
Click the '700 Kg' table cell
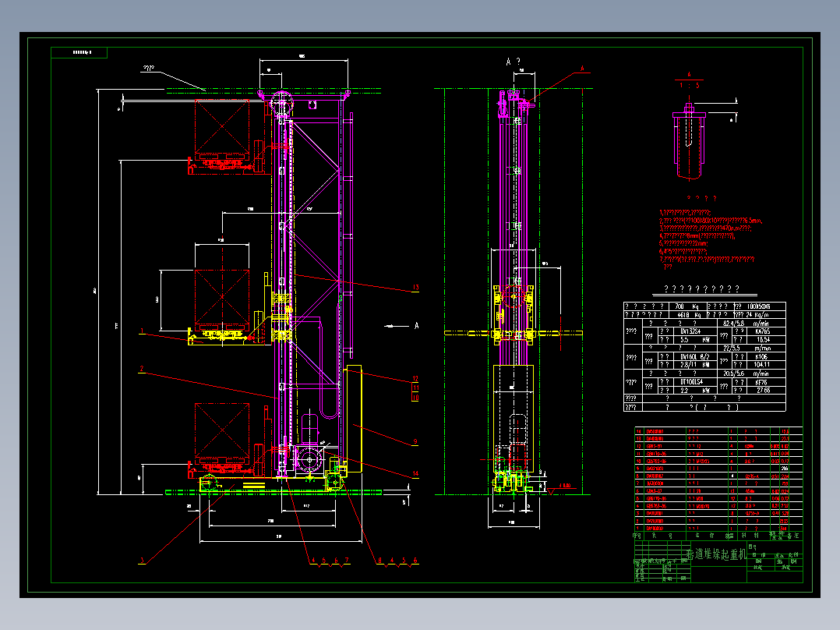point(687,306)
